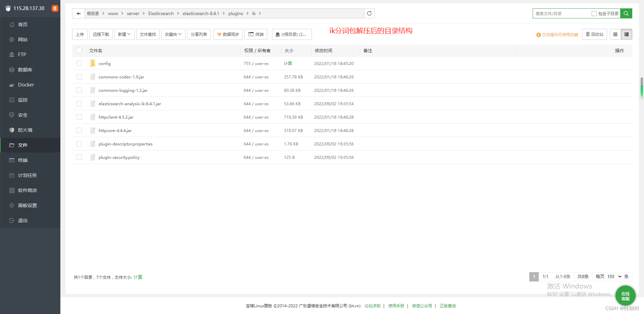Expand the 新建 create dropdown

(x=124, y=34)
